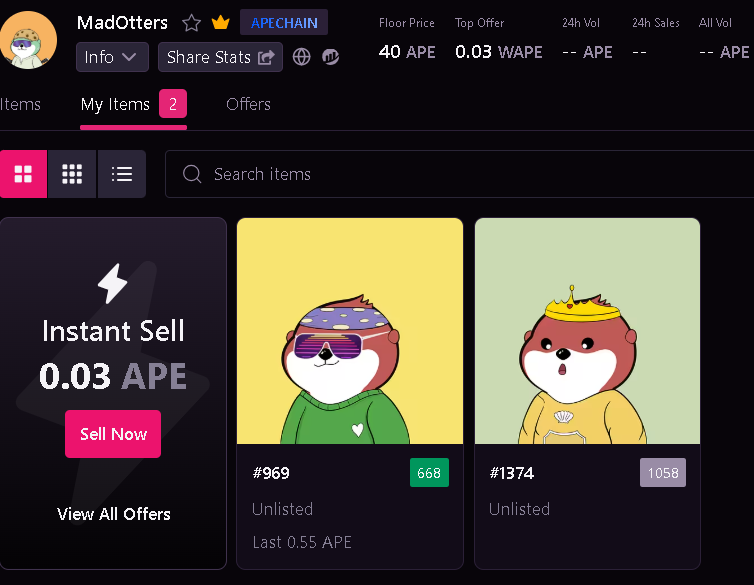Click the MadOtters collection name
The width and height of the screenshot is (754, 585).
pyautogui.click(x=122, y=23)
